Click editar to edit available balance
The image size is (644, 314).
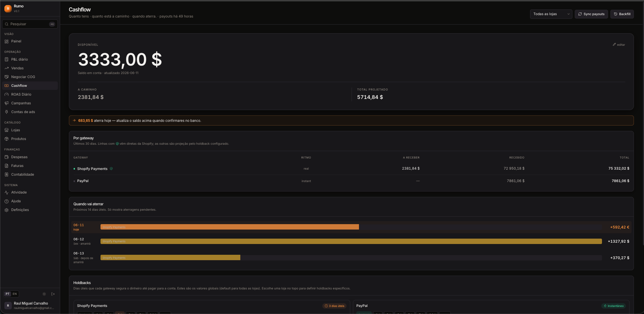pos(619,45)
